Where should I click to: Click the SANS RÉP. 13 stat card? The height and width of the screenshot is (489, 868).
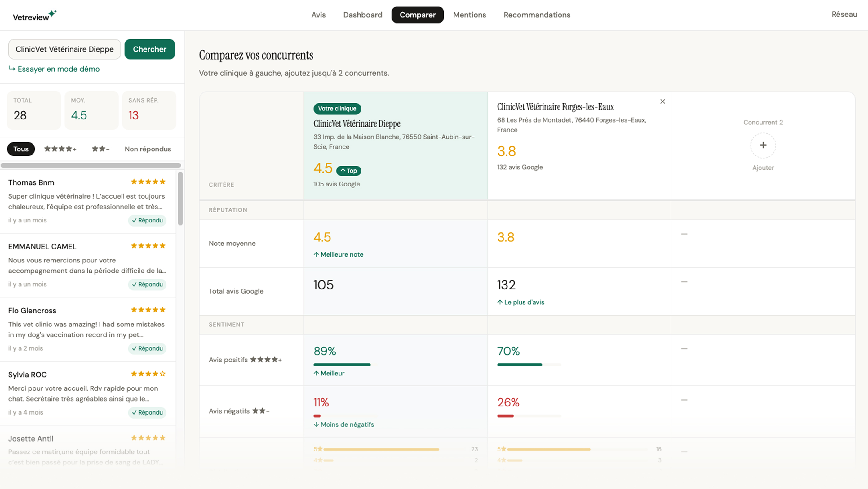pos(149,110)
